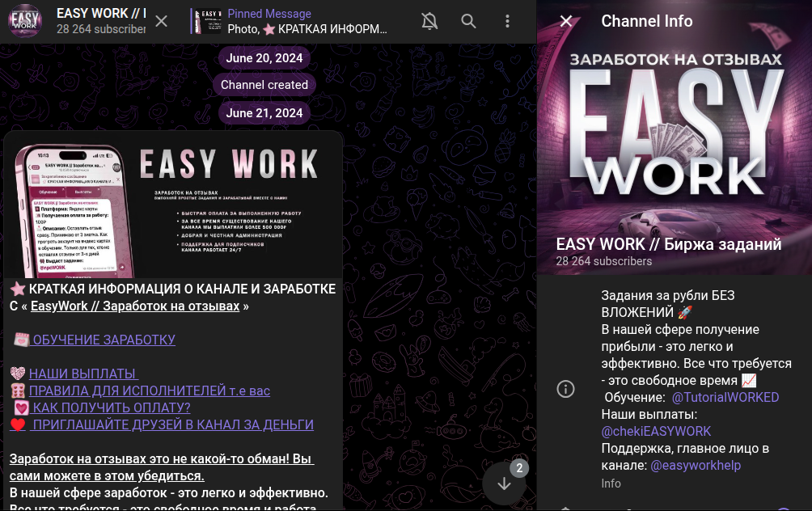Open the channel cover photo in Channel Info
Viewport: 812px width, 511px height.
tap(675, 137)
